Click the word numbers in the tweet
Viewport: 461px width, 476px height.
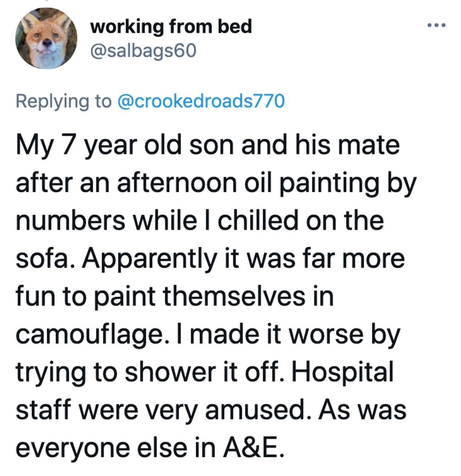[x=70, y=220]
